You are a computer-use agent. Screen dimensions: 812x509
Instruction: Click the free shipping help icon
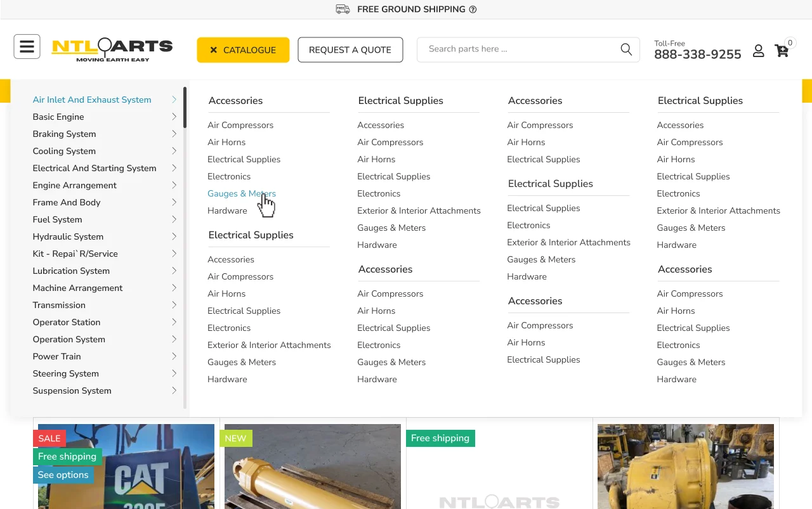coord(473,10)
